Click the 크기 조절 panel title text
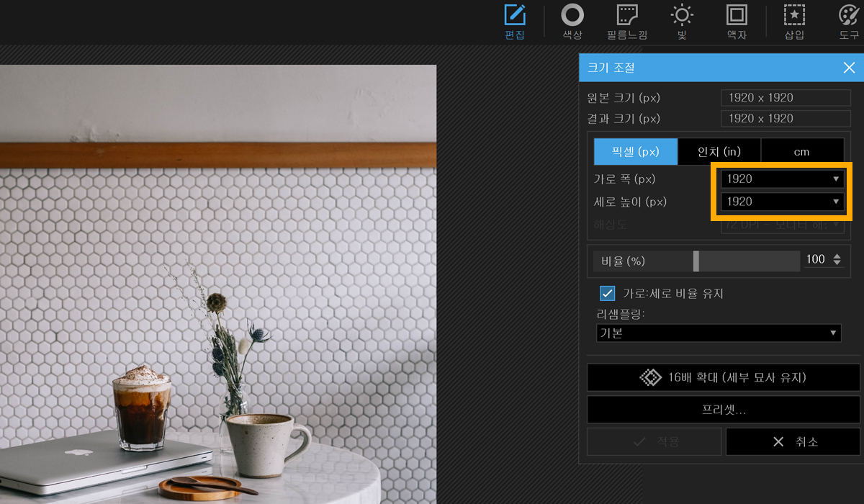The height and width of the screenshot is (504, 864). point(611,68)
